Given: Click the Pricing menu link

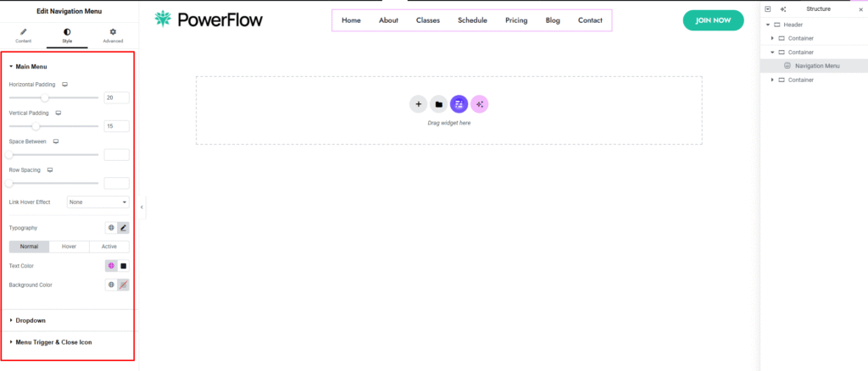Looking at the screenshot, I should coord(516,20).
